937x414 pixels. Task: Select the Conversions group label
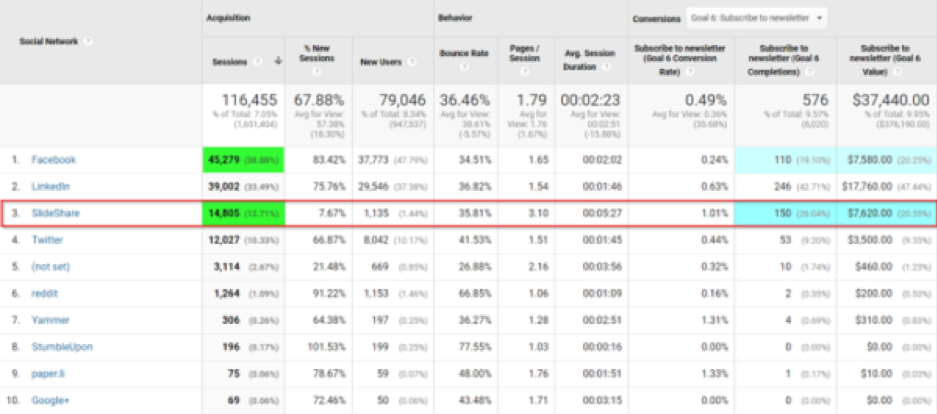coord(657,19)
